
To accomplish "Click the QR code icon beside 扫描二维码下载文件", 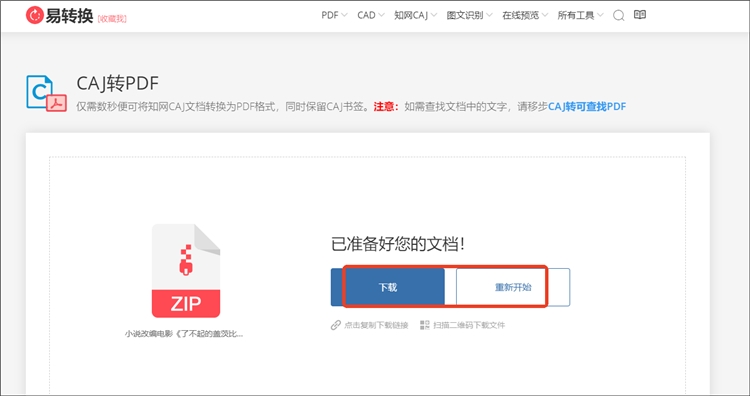I will pyautogui.click(x=425, y=325).
